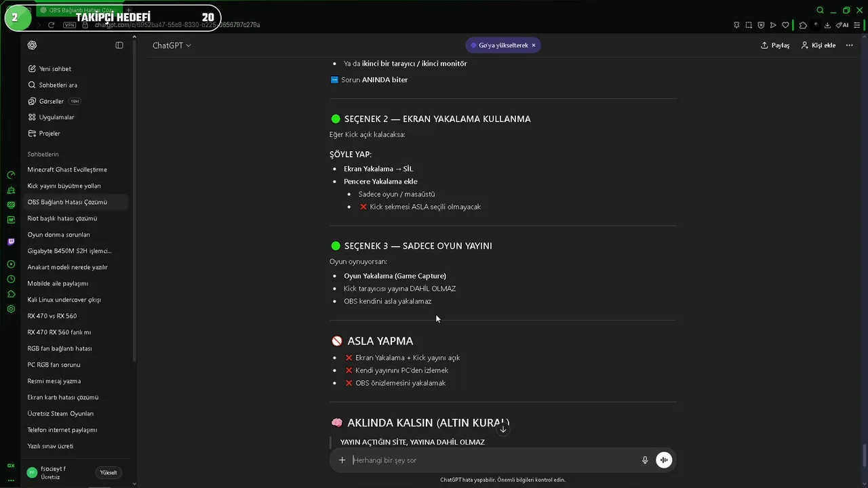Screen dimensions: 868x488
Task: Open the Player icon in the Opera sidebar
Action: click(11, 264)
